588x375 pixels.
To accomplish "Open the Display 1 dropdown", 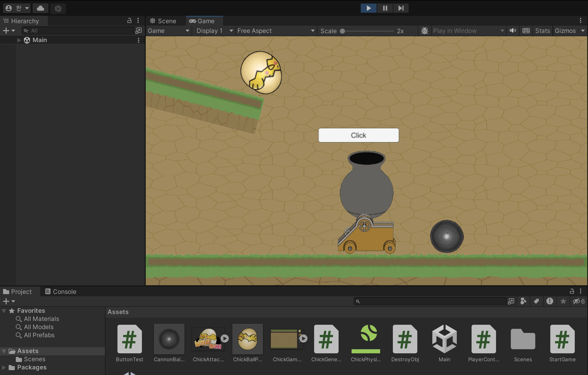I will point(215,31).
